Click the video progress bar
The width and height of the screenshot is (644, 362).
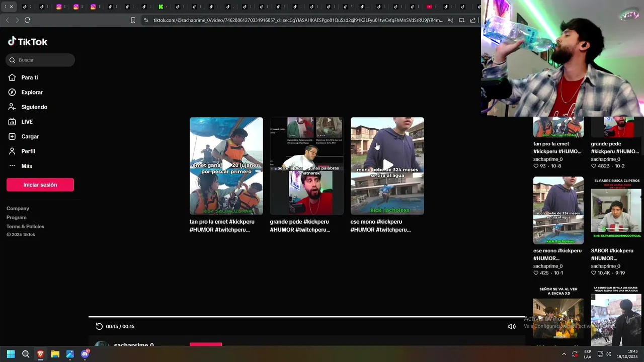[x=307, y=317]
